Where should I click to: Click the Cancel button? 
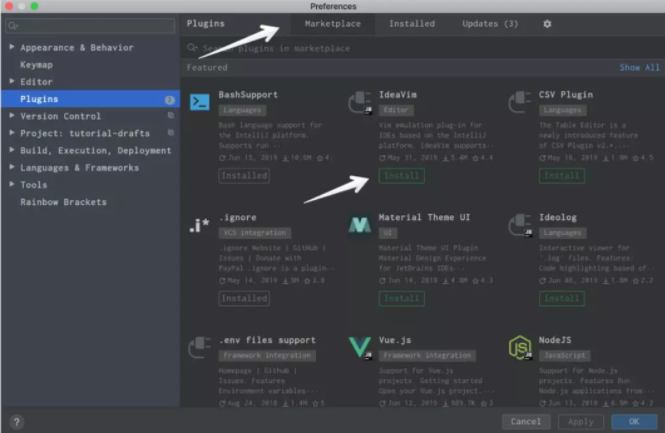pos(526,422)
